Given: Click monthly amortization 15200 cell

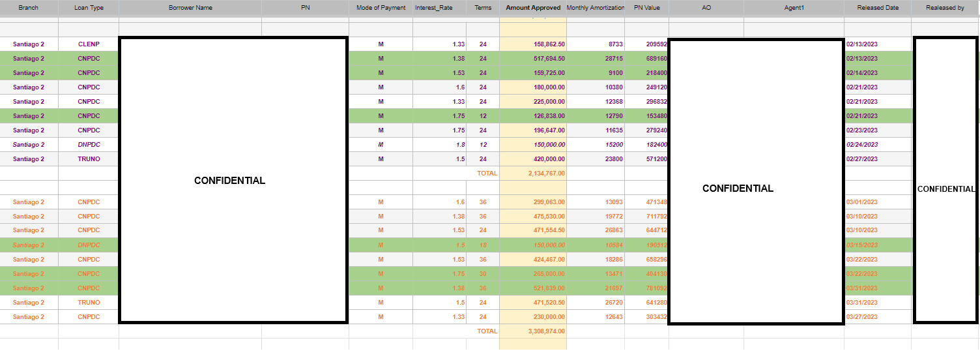Looking at the screenshot, I should [x=596, y=145].
